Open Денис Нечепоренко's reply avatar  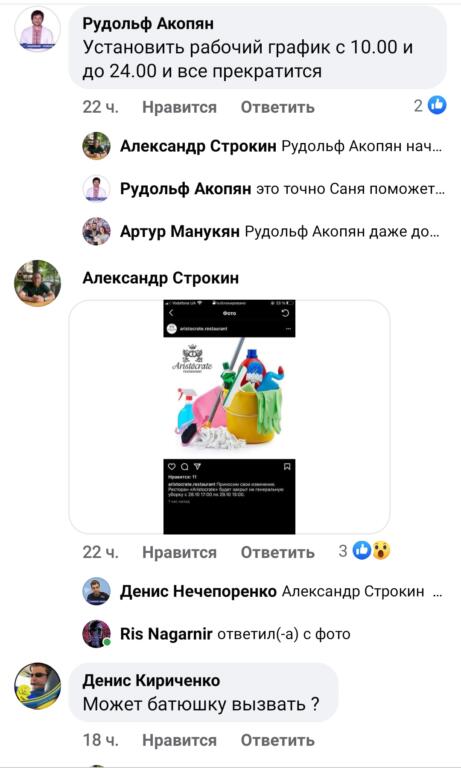96,591
